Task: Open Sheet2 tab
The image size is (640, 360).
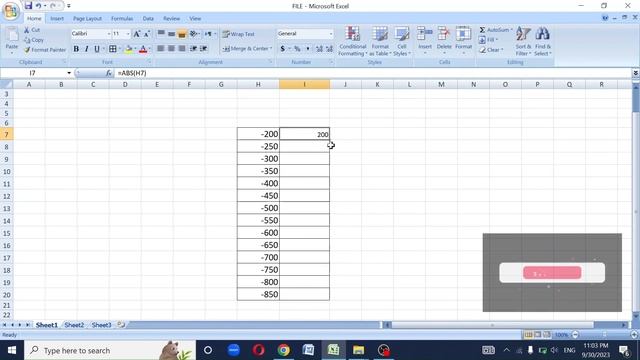Action: pos(74,325)
